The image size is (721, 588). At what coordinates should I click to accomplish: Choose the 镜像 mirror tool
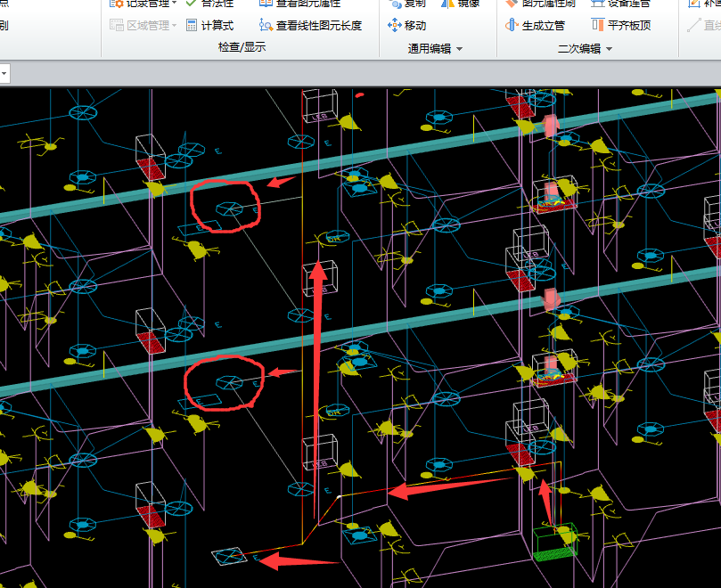coord(460,4)
